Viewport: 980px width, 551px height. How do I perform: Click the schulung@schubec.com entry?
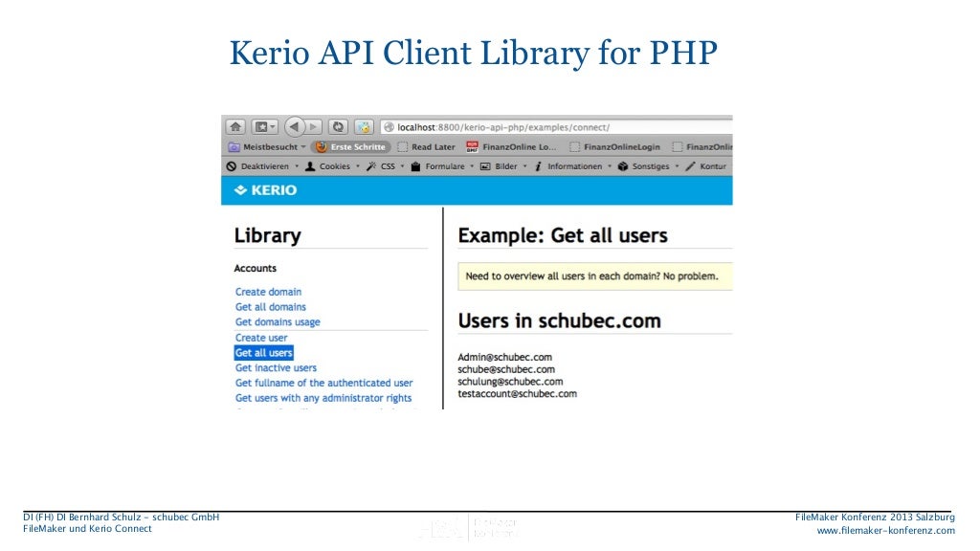coord(510,381)
